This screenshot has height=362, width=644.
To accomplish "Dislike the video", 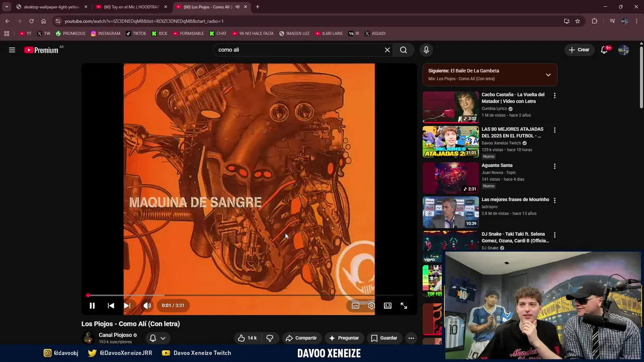I will (270, 338).
